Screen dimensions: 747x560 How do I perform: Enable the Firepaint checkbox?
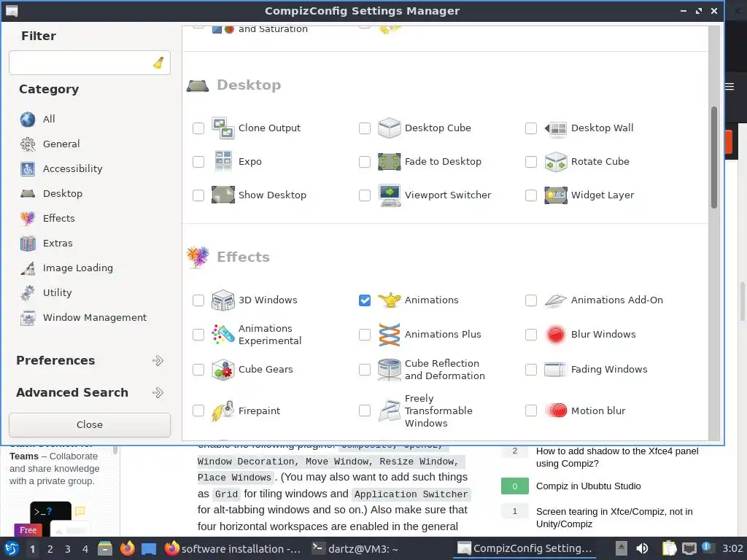(198, 411)
